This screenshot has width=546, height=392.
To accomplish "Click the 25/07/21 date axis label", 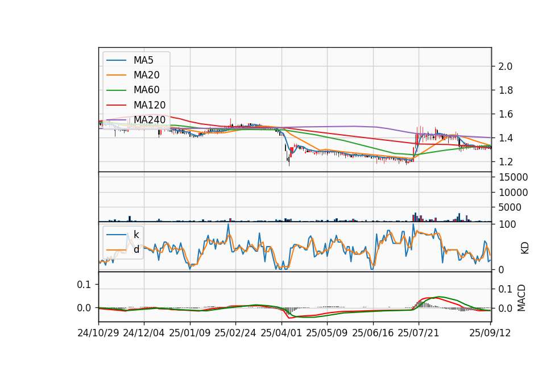I will coord(419,333).
